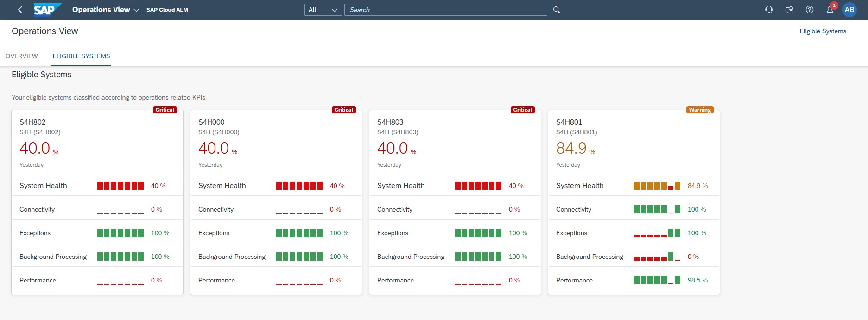
Task: Open the feedback chat icon
Action: point(789,10)
